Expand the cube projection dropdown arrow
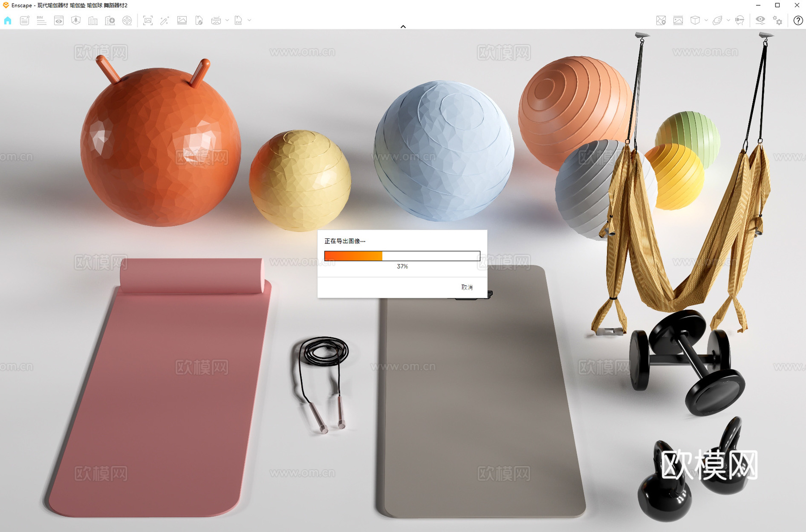The image size is (806, 532). point(706,20)
